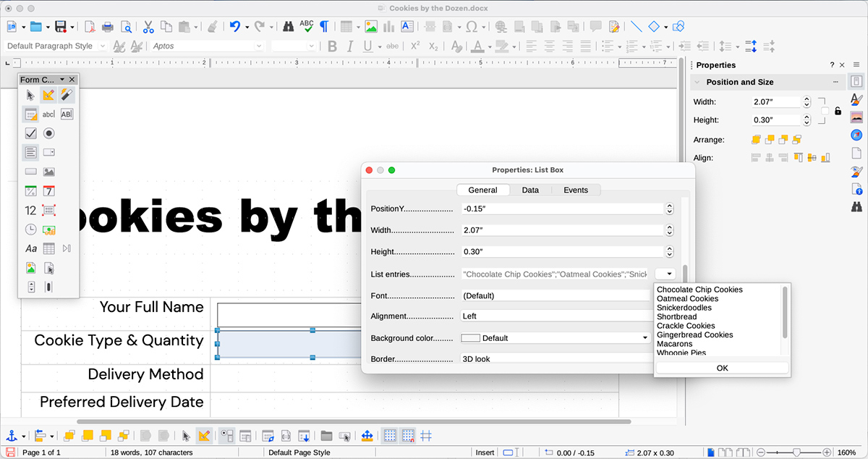Image resolution: width=868 pixels, height=459 pixels.
Task: Open the Aptos font name combo box
Action: click(x=206, y=45)
